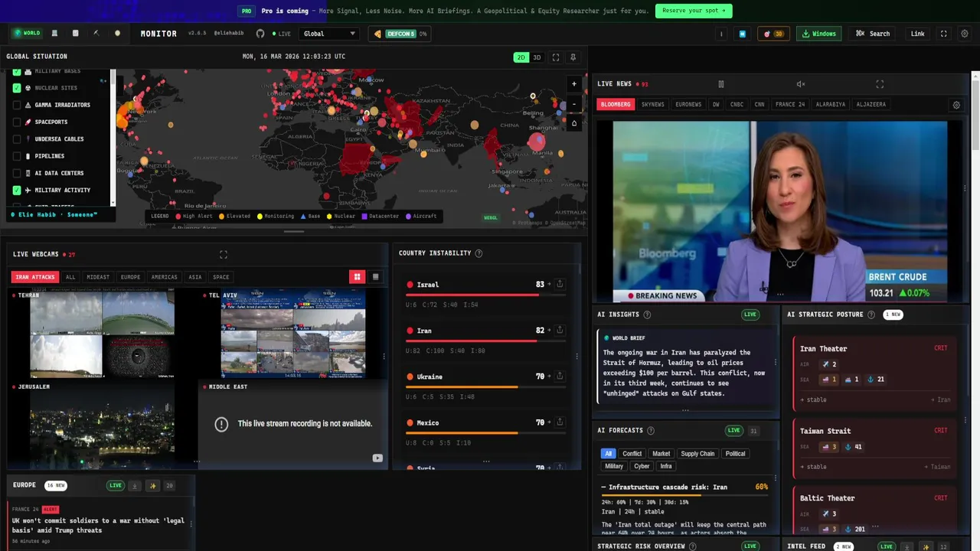Select the All forecasts filter
Screen dimensions: 980x551
point(608,454)
